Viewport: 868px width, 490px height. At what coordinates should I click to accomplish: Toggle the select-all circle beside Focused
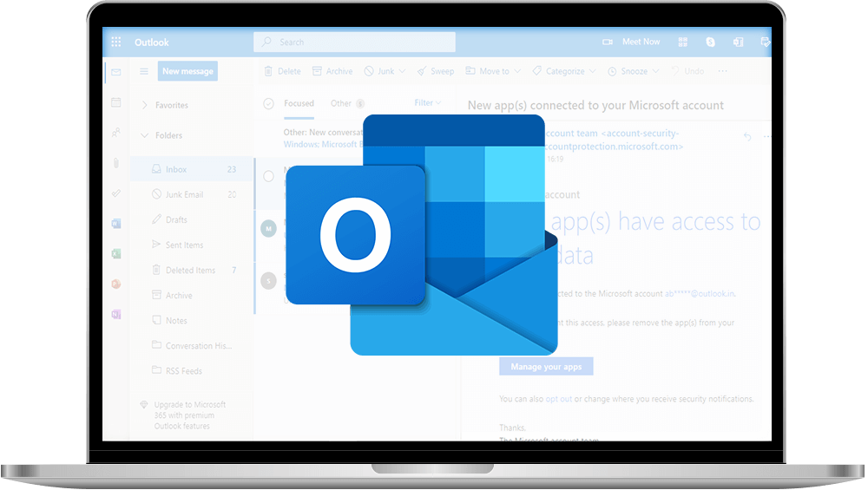(268, 103)
